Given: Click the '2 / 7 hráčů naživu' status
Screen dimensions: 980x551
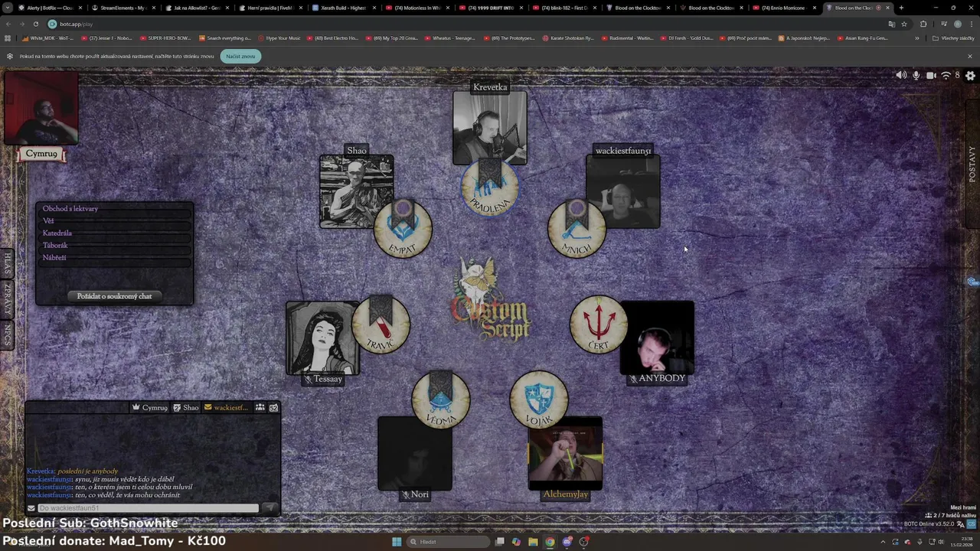Looking at the screenshot, I should [x=951, y=515].
